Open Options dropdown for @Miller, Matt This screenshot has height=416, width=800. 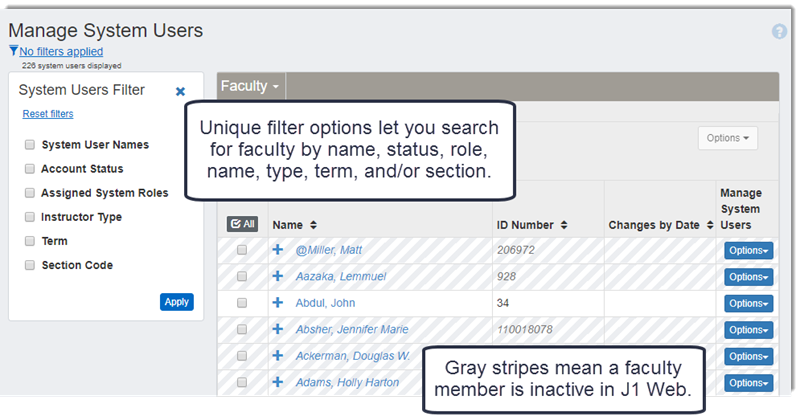[749, 250]
